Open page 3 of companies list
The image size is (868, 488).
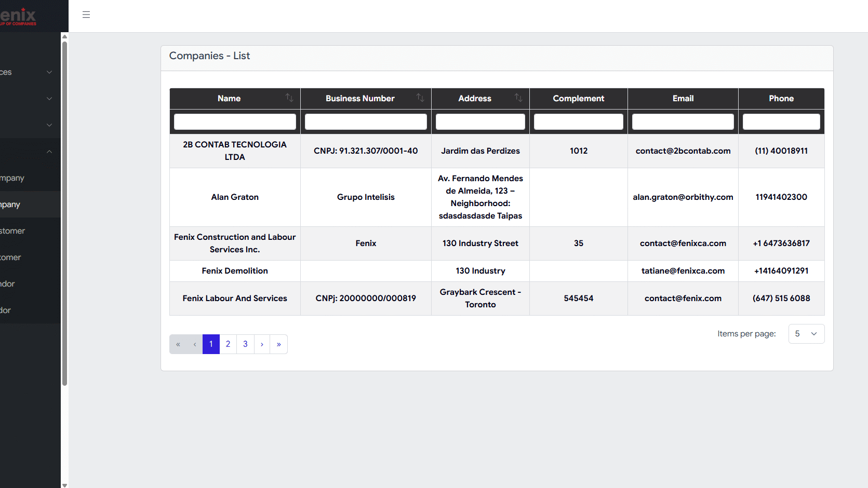(x=245, y=344)
